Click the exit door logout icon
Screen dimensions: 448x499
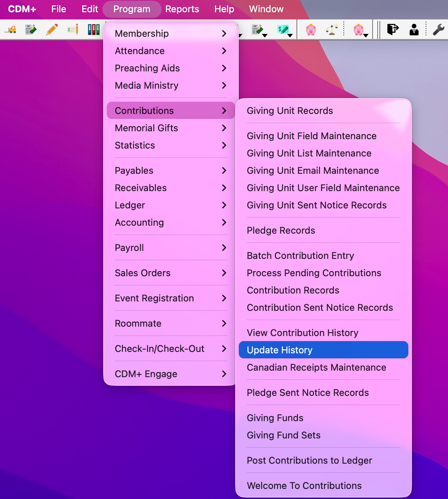[x=393, y=30]
